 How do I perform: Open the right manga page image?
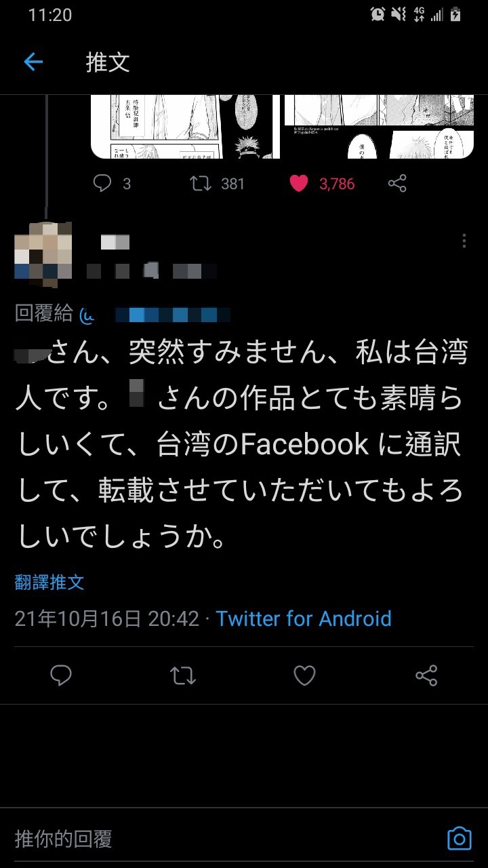pos(378,127)
